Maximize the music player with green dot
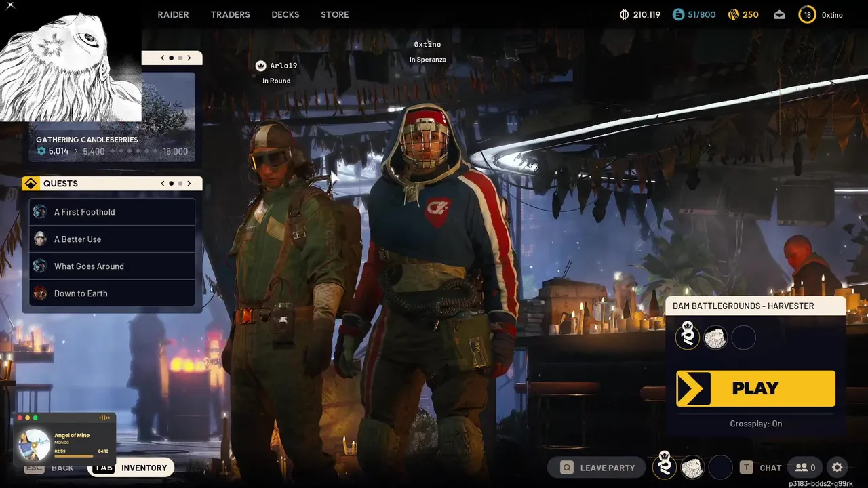The width and height of the screenshot is (868, 488). pyautogui.click(x=35, y=418)
